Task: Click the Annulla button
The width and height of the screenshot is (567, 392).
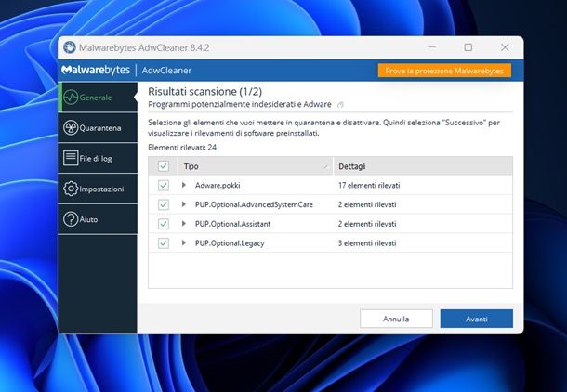Action: (x=396, y=319)
